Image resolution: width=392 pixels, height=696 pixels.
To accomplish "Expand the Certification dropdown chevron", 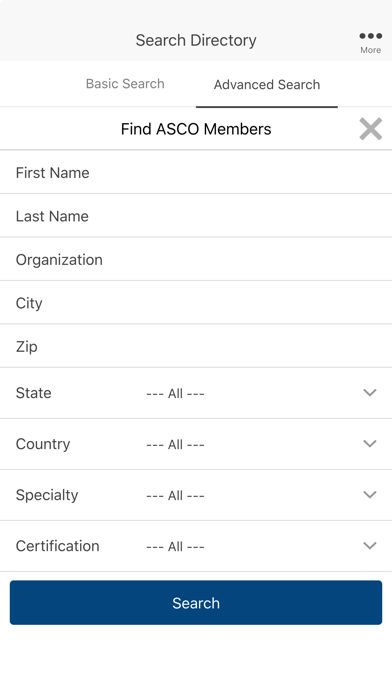I will pos(370,546).
